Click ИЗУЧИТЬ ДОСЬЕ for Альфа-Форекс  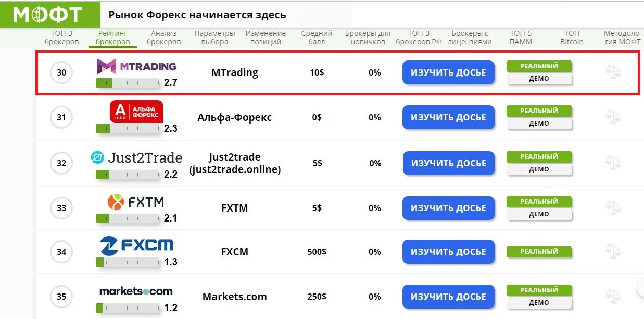point(448,117)
